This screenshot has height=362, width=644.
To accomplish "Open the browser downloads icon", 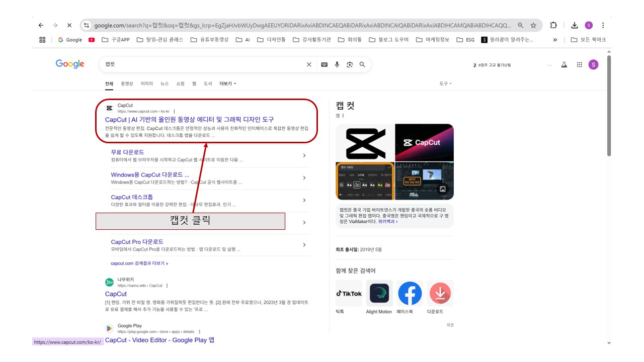I will click(x=574, y=25).
